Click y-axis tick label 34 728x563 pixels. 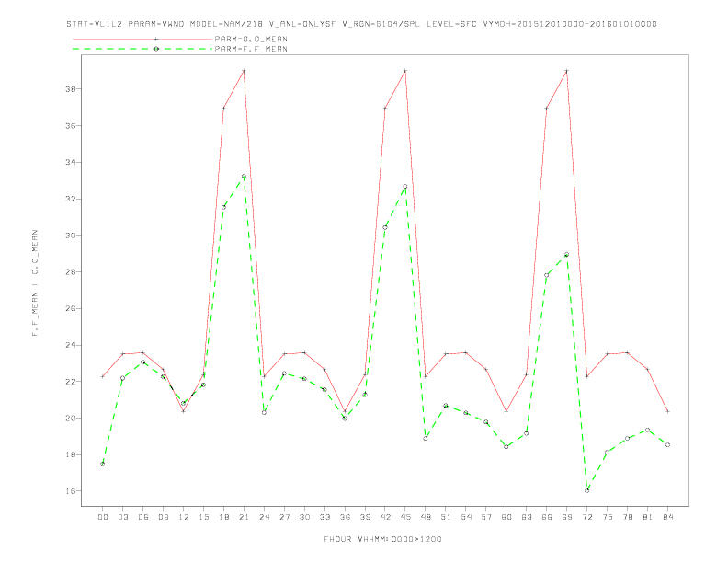click(71, 162)
